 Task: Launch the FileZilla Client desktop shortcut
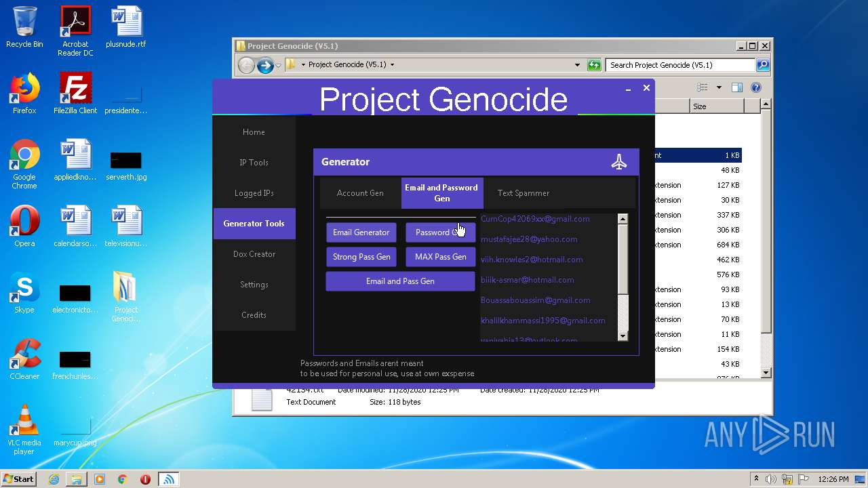click(75, 94)
